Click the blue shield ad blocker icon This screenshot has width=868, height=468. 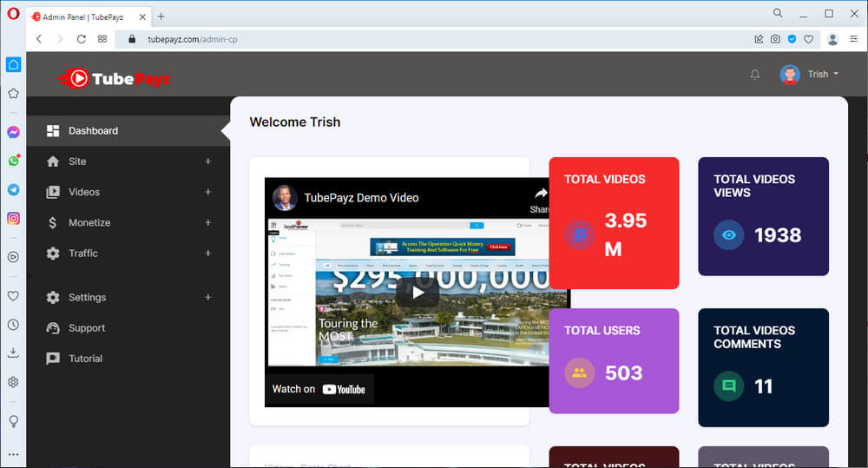(x=792, y=39)
